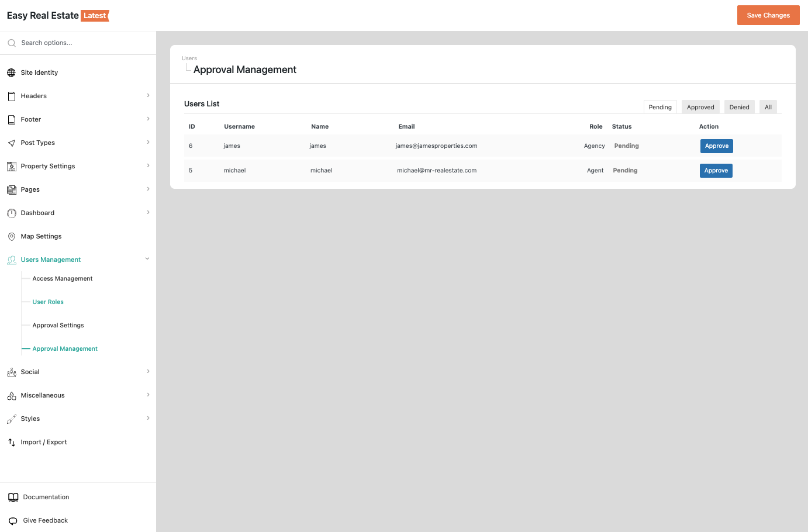This screenshot has width=808, height=532.
Task: Expand the Headers section chevron
Action: click(x=148, y=95)
